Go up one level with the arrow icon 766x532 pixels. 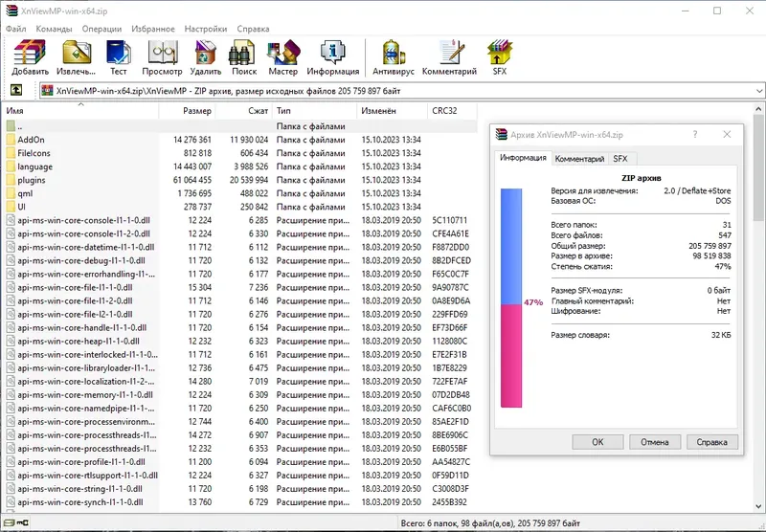click(16, 90)
